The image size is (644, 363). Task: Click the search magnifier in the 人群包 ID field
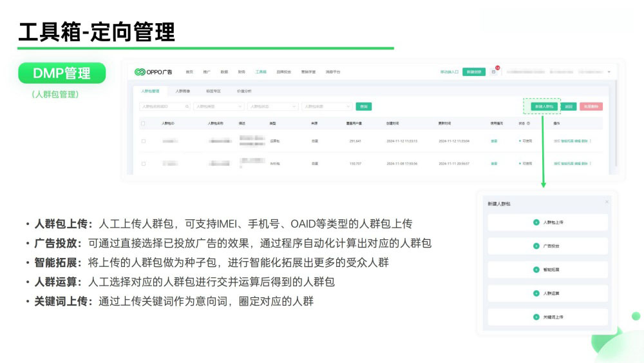(187, 106)
